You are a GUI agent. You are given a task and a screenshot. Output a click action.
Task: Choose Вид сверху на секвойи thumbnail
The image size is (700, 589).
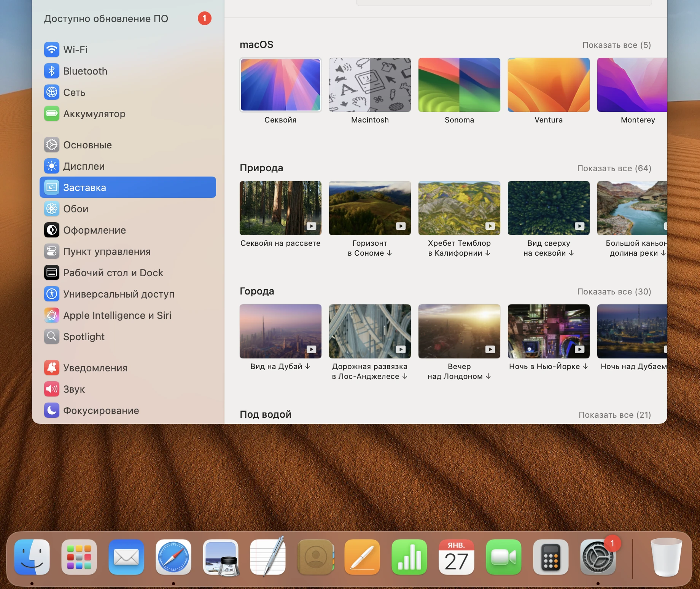tap(549, 208)
